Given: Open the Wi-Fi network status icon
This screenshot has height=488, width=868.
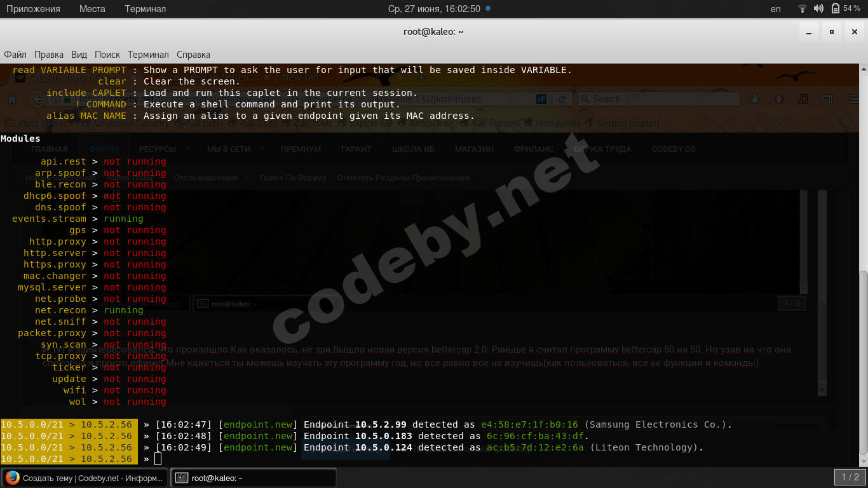Looking at the screenshot, I should (x=803, y=9).
